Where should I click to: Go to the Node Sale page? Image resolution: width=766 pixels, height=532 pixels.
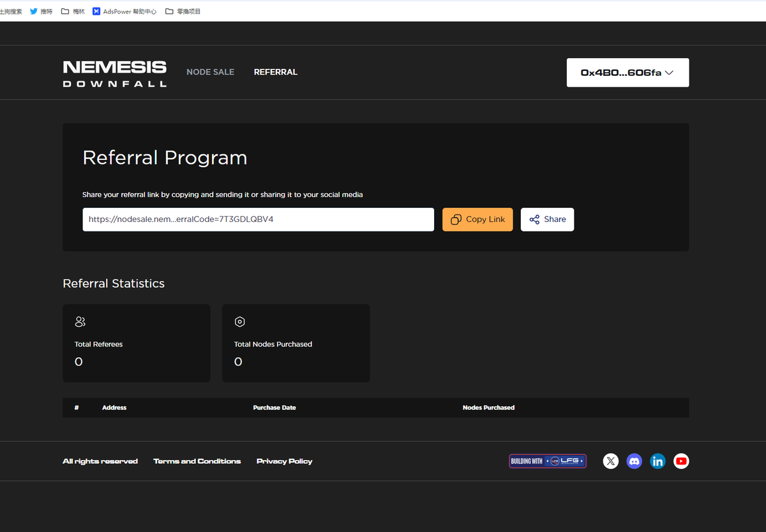[x=210, y=72]
